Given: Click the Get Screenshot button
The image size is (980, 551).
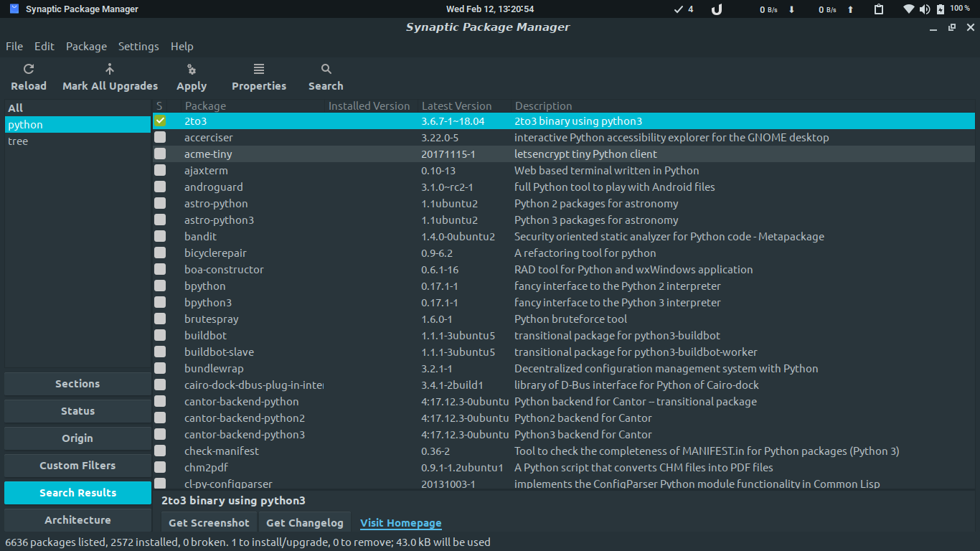Looking at the screenshot, I should pos(209,523).
